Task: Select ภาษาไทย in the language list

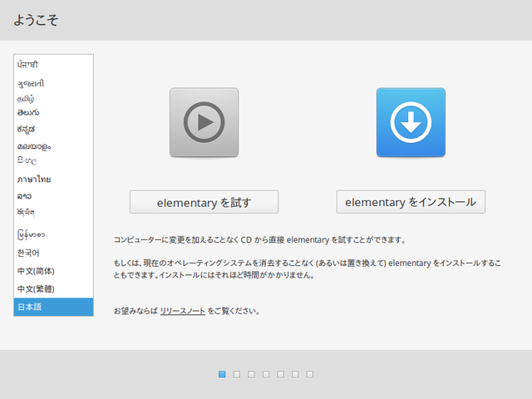Action: pos(53,180)
